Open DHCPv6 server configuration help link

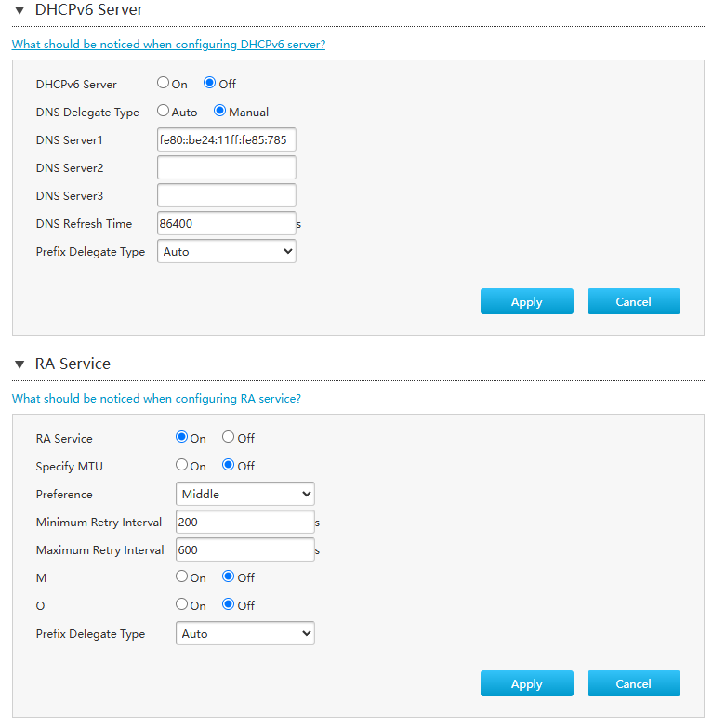point(168,44)
